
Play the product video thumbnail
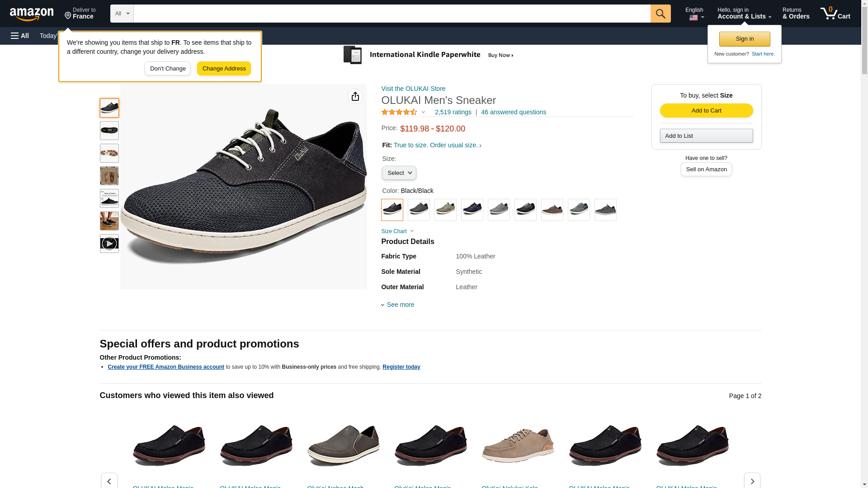click(109, 244)
